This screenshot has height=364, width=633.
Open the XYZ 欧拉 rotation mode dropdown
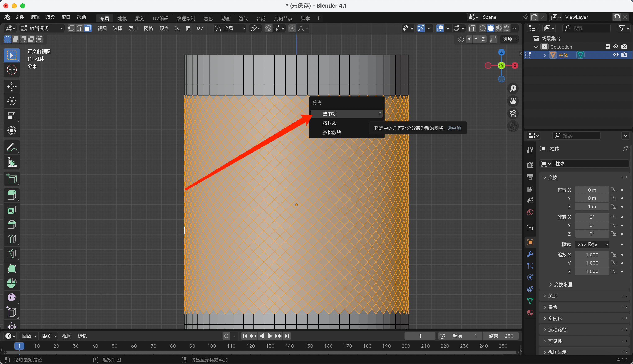592,244
